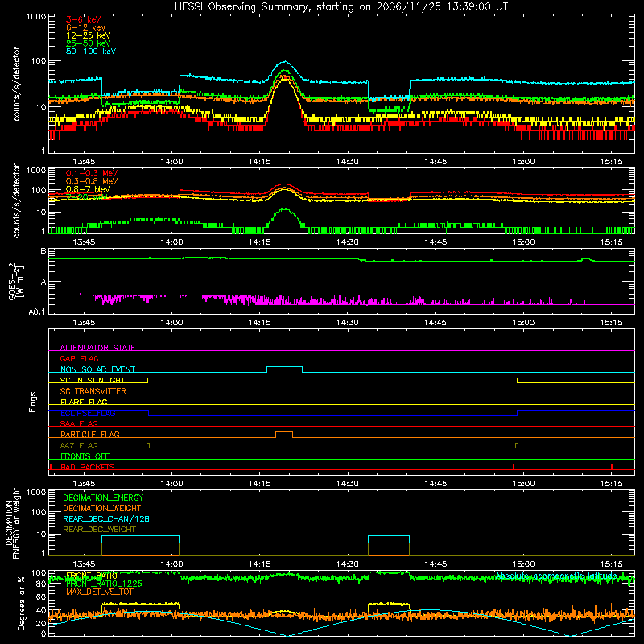Select the red 0.1-0.3 MeV legend label
The height and width of the screenshot is (644, 644).
click(92, 173)
